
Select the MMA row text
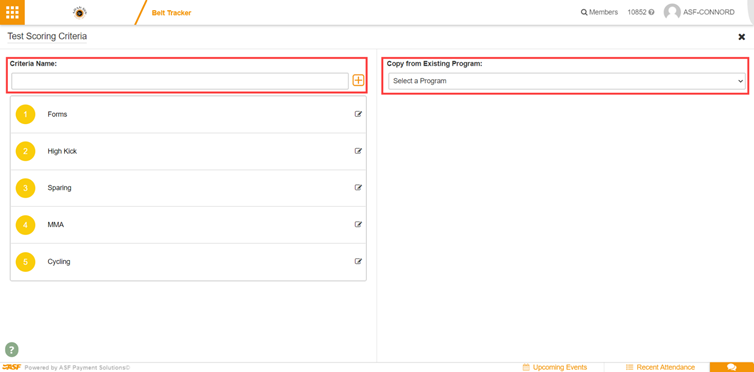point(55,224)
